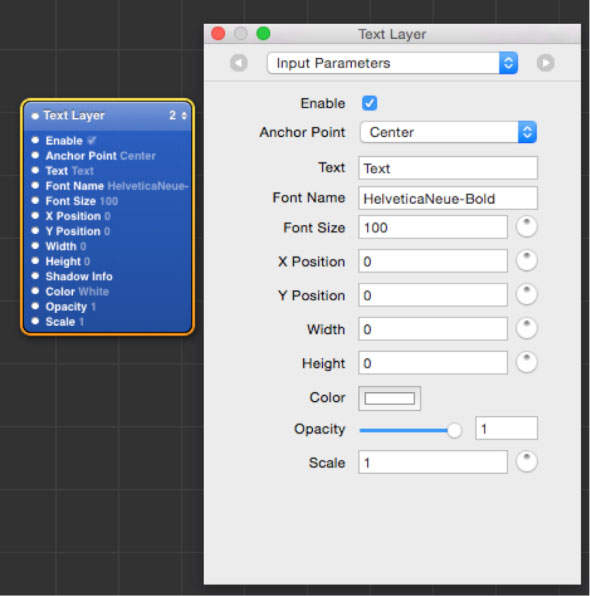Click the green zoom window button
The width and height of the screenshot is (590, 596).
(x=263, y=33)
